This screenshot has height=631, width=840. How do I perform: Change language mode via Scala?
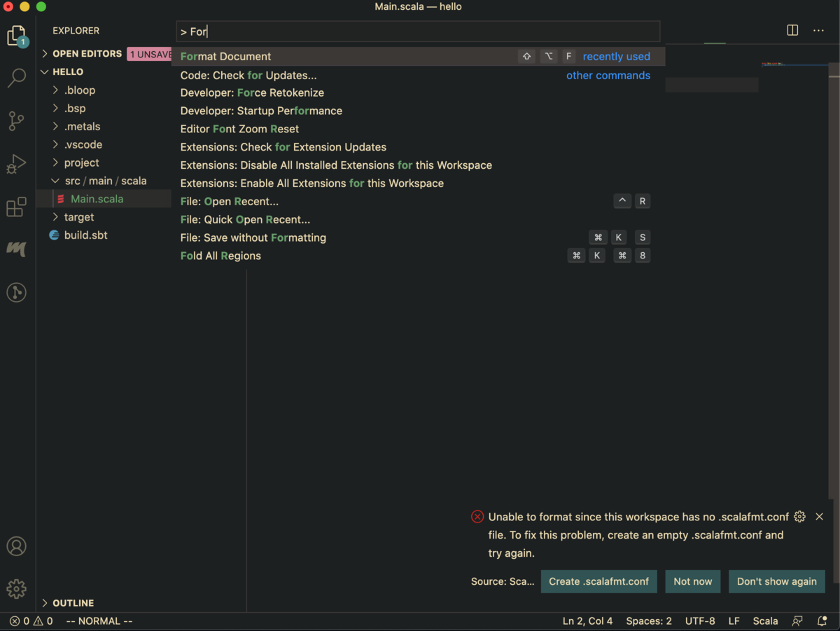[766, 621]
